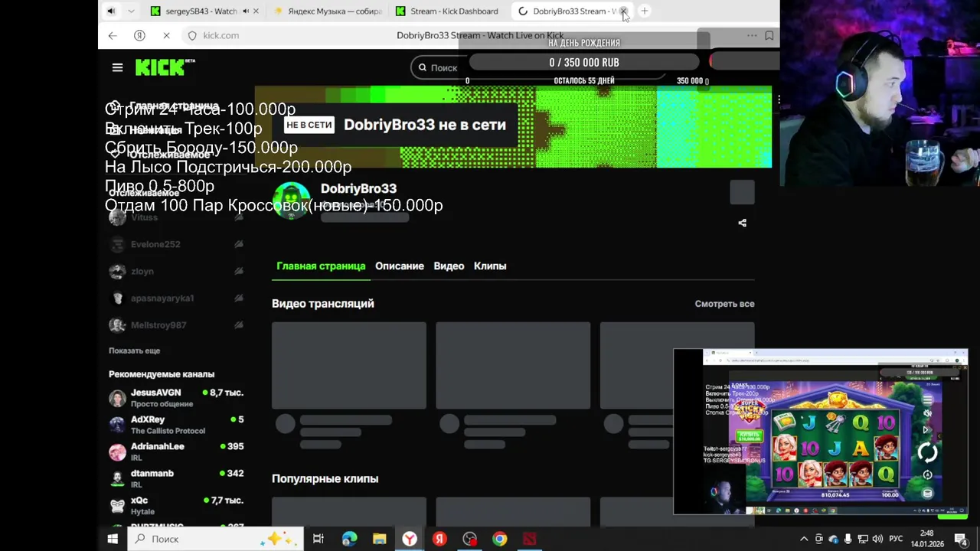The width and height of the screenshot is (980, 551).
Task: Open the browser three-dots menu
Action: point(752,35)
